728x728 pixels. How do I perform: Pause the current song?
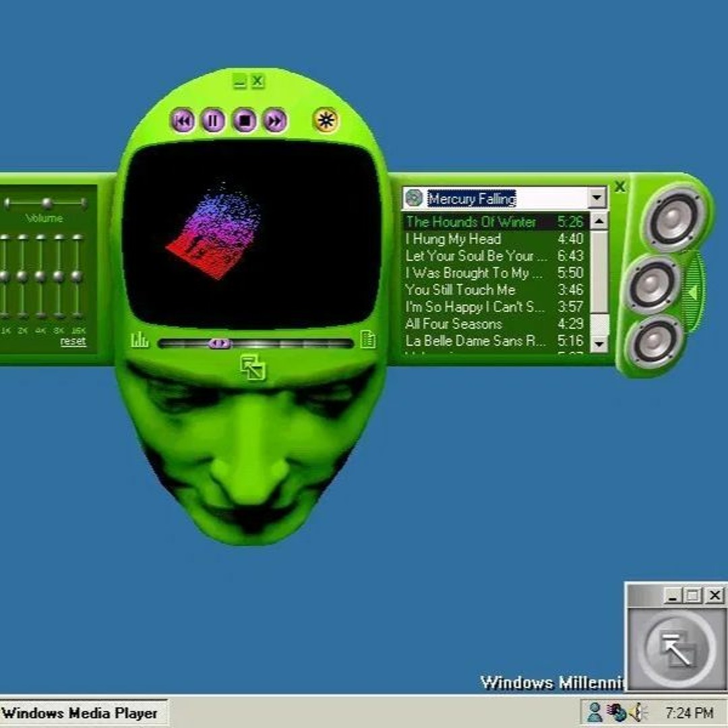(x=214, y=121)
